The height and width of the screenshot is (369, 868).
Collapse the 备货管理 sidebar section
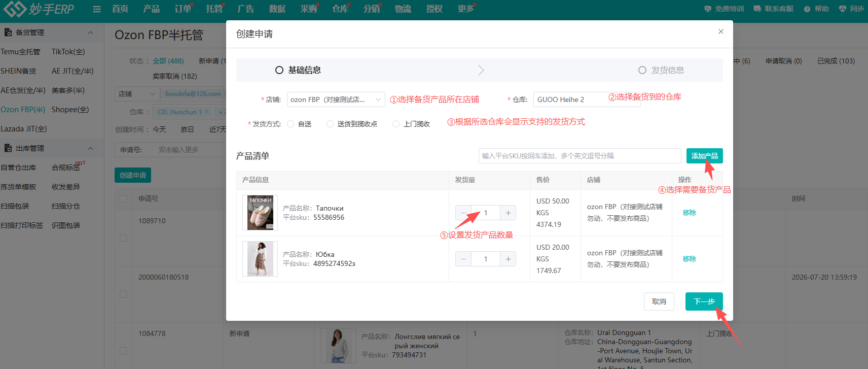tap(90, 32)
